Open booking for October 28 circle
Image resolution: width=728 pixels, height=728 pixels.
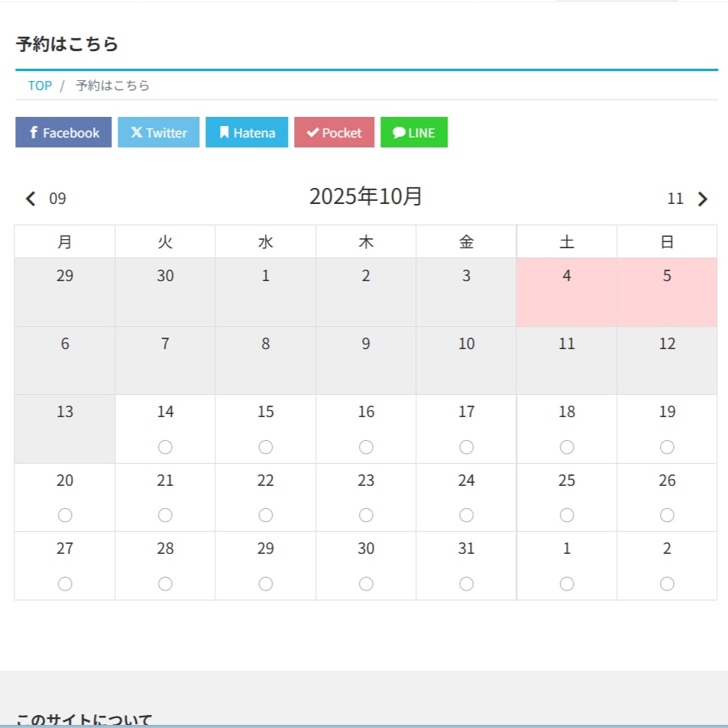point(165,584)
